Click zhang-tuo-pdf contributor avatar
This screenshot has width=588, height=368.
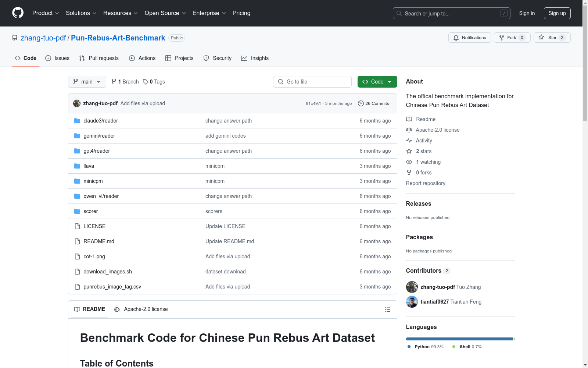click(412, 287)
